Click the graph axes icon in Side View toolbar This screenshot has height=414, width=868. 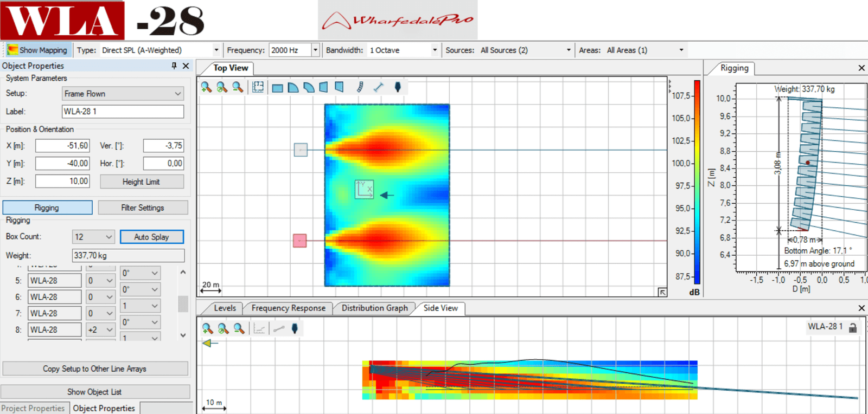pos(259,328)
